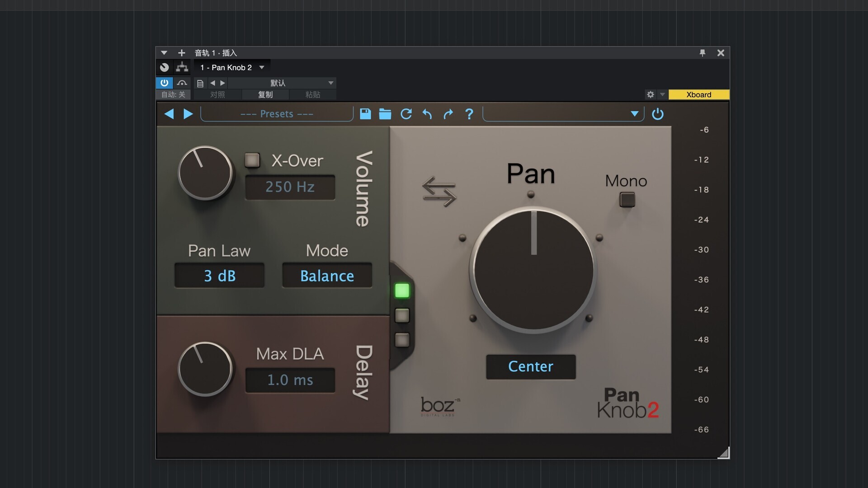Open help via question mark icon
The width and height of the screenshot is (868, 488).
tap(469, 114)
